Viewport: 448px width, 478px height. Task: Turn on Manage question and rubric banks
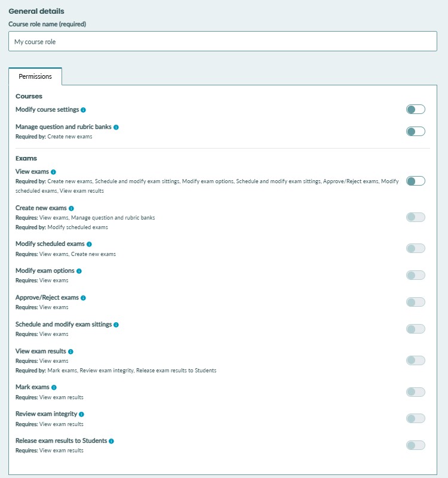coord(415,131)
